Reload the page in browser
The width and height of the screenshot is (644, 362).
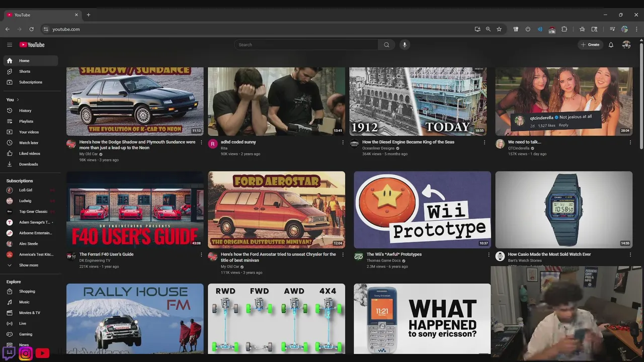click(x=31, y=29)
